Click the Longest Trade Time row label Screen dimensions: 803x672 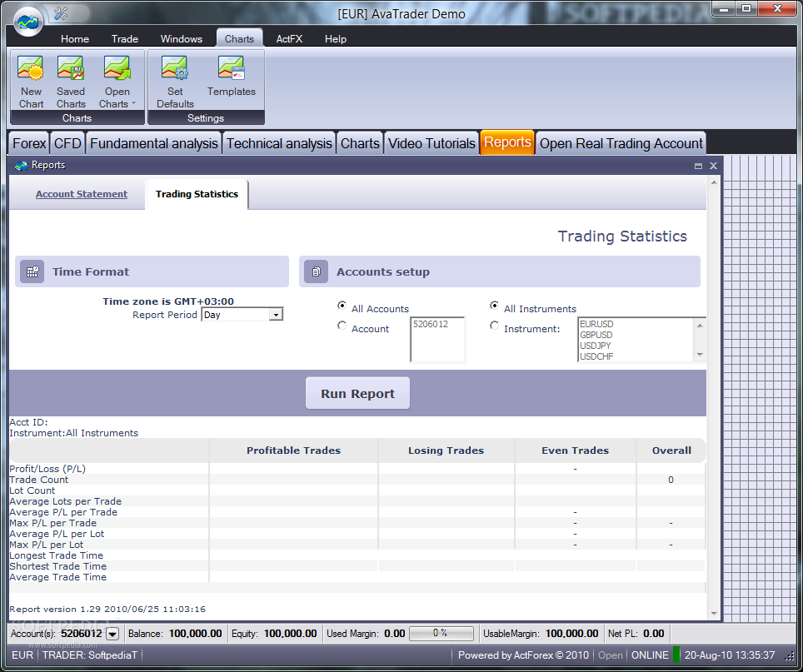click(x=57, y=555)
